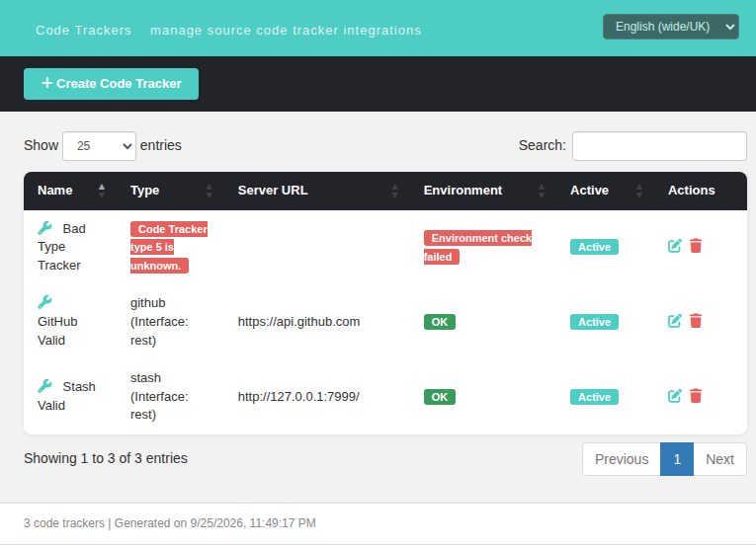Viewport: 756px width, 549px height.
Task: Click the footer generated-on timestamp text
Action: (x=215, y=523)
